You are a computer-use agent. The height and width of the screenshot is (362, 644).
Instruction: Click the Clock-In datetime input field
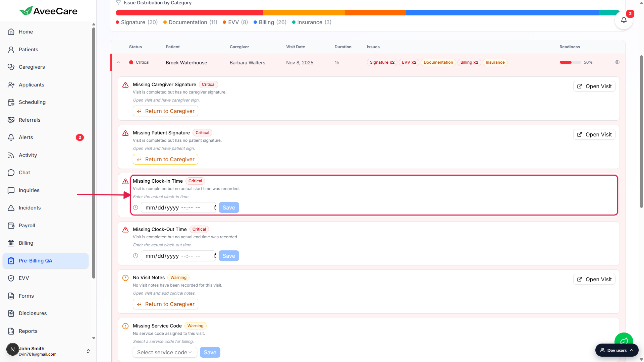pos(178,207)
